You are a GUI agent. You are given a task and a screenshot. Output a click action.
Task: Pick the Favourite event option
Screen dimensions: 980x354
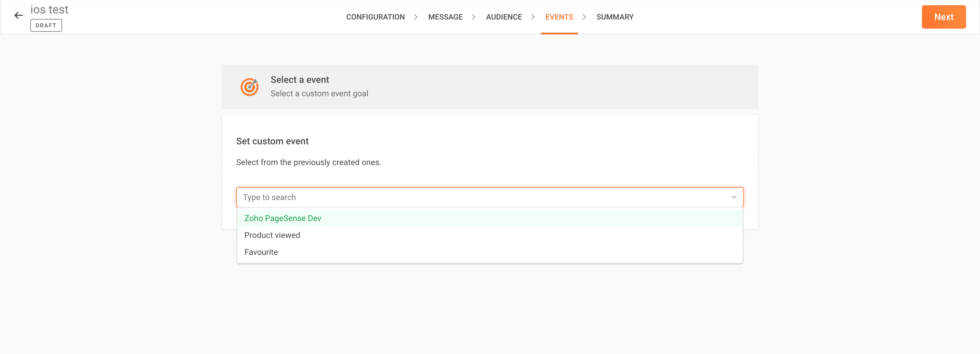tap(261, 252)
